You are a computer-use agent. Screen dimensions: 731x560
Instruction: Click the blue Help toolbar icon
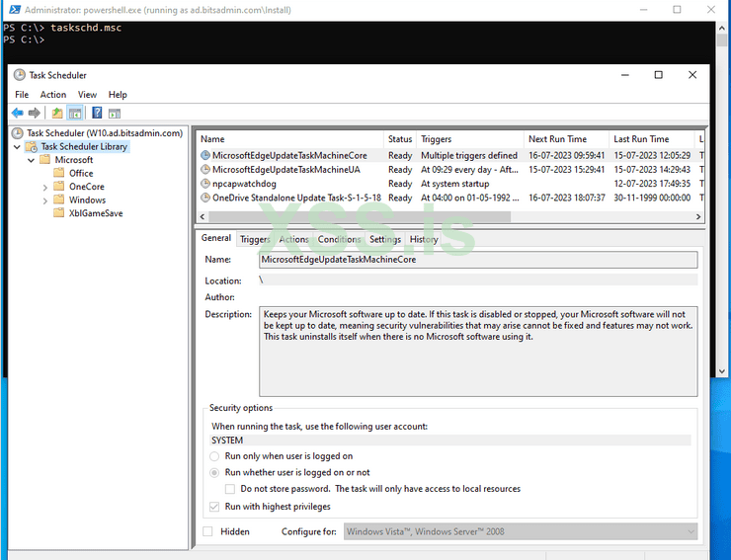pyautogui.click(x=97, y=113)
